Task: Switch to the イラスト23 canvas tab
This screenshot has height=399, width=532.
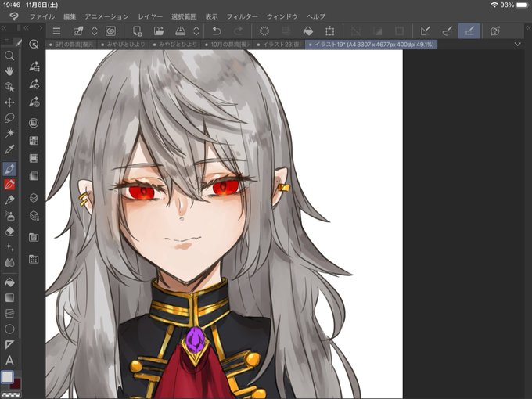Action: coord(279,45)
